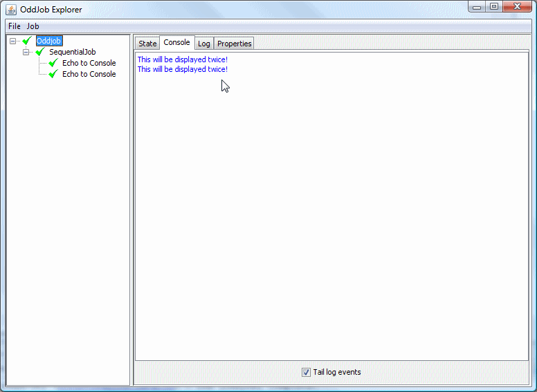
Task: Collapse the SequentialJob tree node
Action: click(x=26, y=52)
